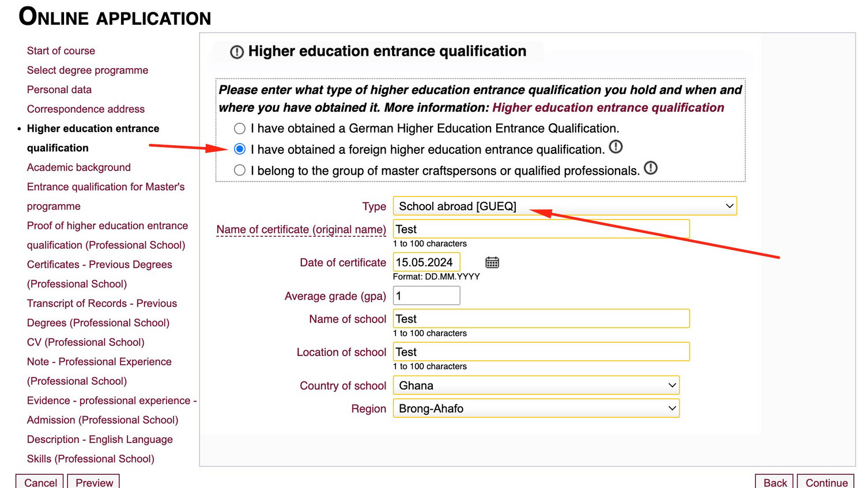Open Correspondence address section

86,109
